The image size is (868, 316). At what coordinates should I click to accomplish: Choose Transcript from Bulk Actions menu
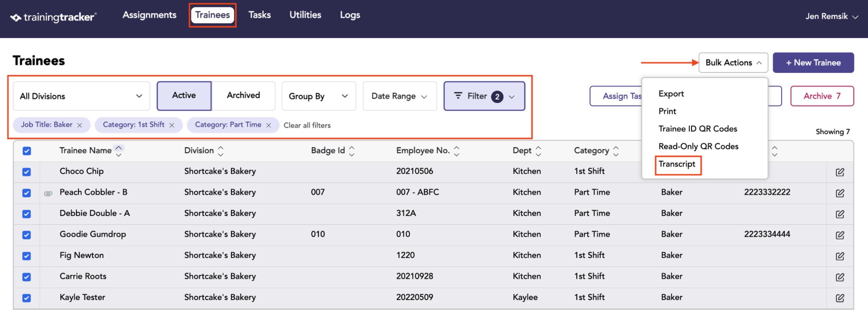[677, 164]
